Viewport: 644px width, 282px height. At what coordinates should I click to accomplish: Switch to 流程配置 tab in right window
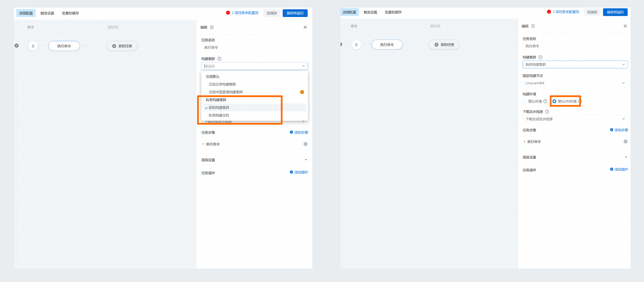(349, 12)
